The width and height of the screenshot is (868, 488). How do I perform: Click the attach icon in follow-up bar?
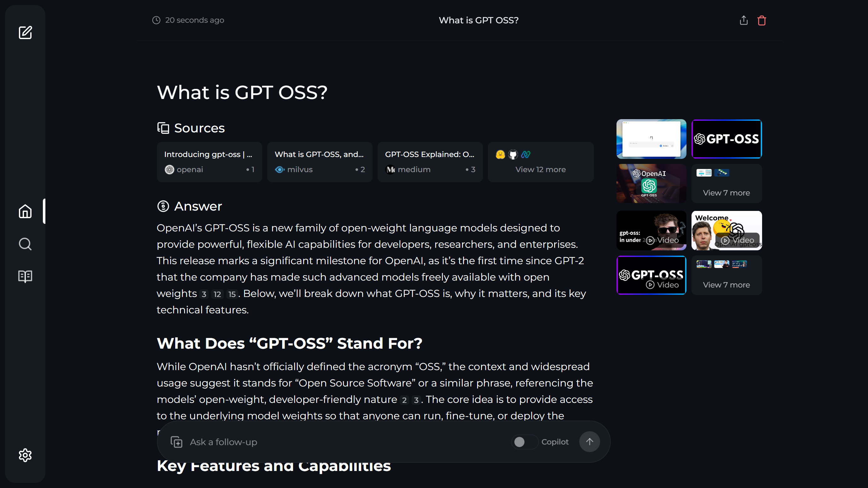pos(176,441)
